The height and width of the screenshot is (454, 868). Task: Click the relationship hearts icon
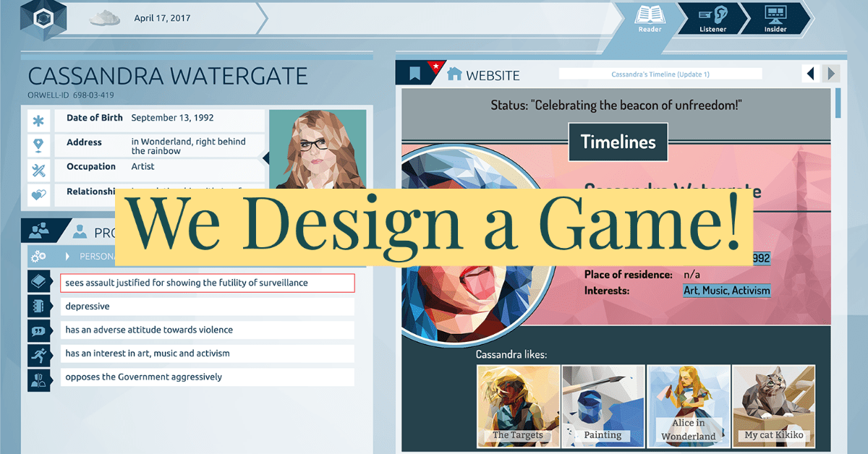tap(38, 194)
